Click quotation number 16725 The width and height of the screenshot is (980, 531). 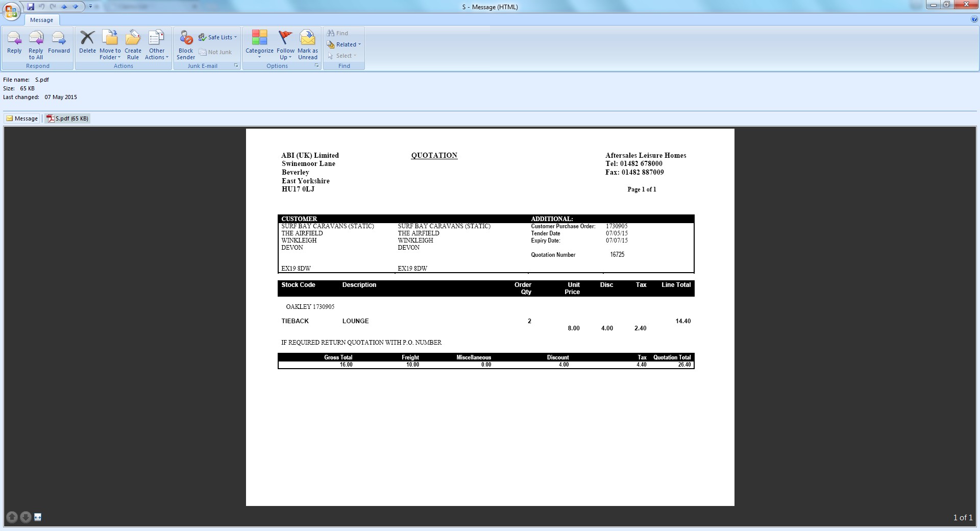pyautogui.click(x=617, y=254)
